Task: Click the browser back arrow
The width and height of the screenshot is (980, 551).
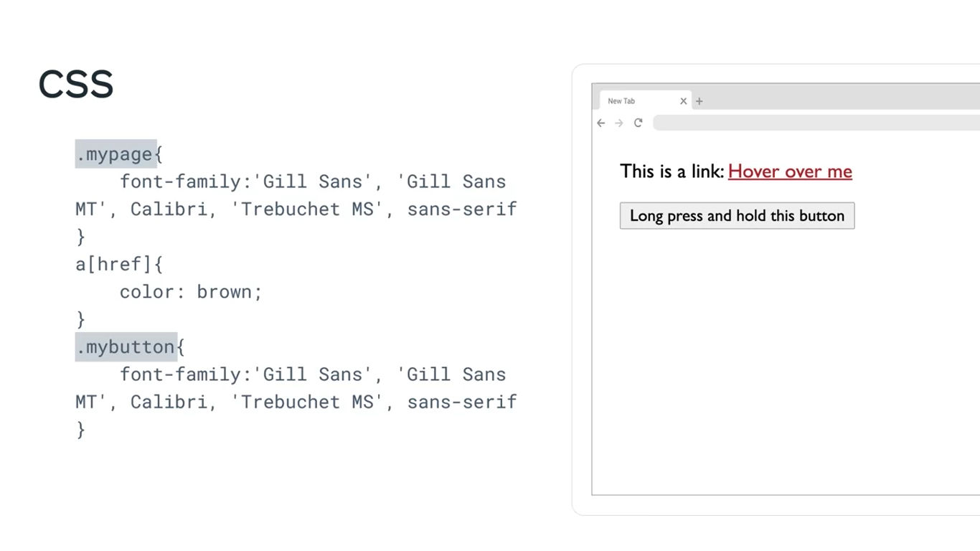Action: point(601,123)
